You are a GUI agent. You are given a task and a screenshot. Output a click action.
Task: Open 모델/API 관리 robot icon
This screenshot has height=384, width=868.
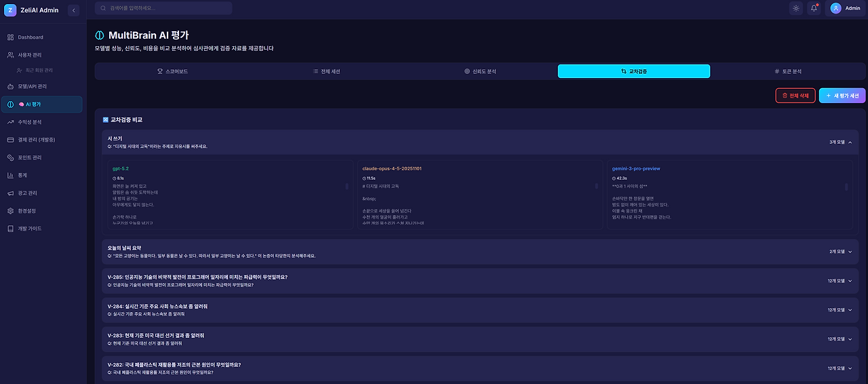click(x=10, y=87)
